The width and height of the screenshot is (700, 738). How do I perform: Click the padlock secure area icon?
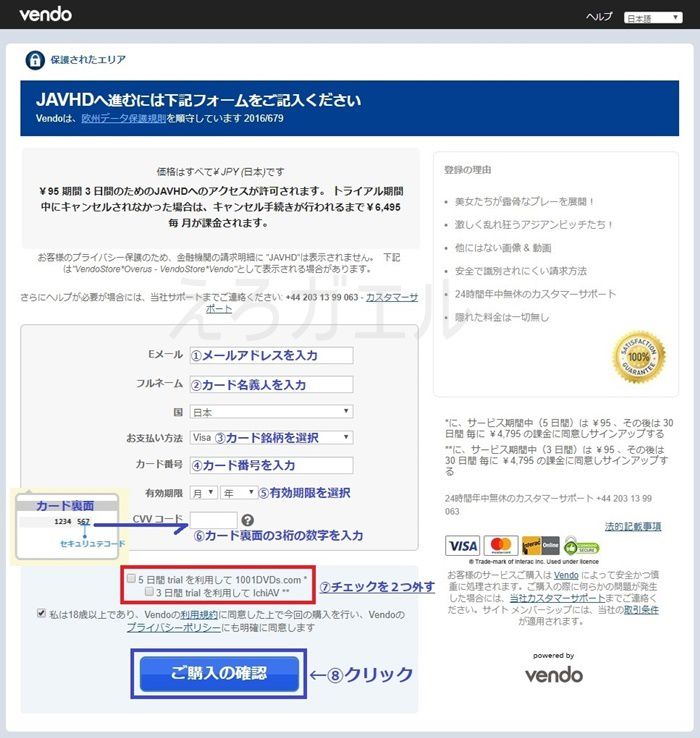tap(35, 60)
